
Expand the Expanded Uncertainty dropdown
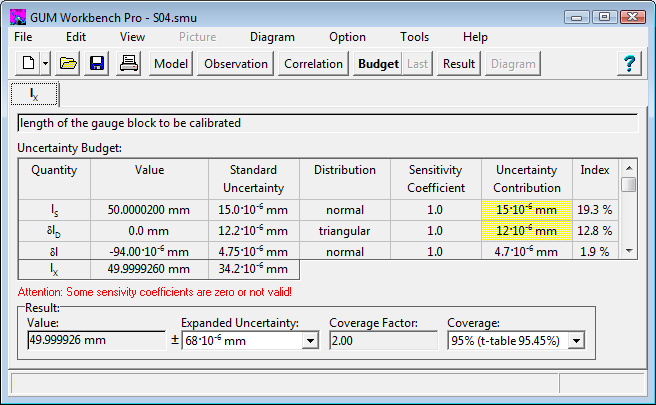coord(310,341)
